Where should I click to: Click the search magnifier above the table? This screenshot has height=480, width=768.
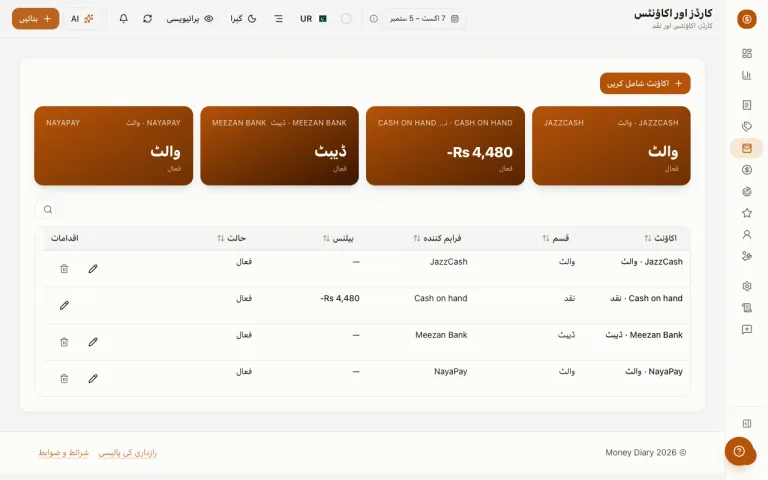click(x=48, y=210)
